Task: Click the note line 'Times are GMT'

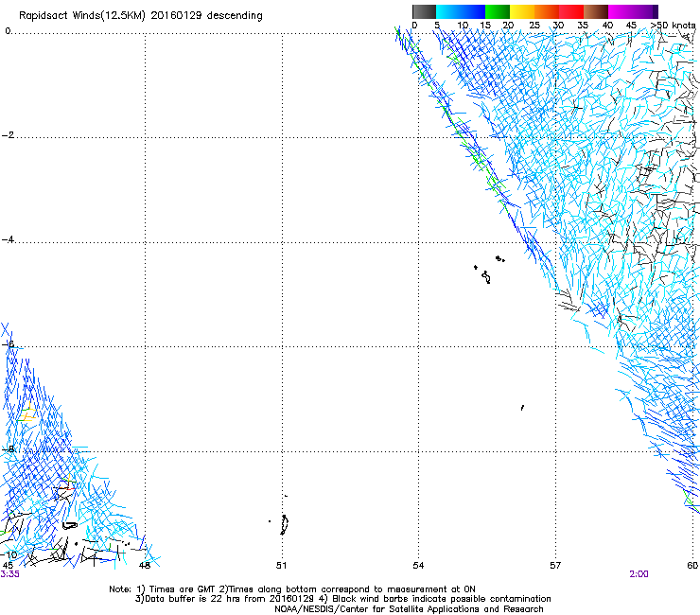Action: [x=183, y=589]
